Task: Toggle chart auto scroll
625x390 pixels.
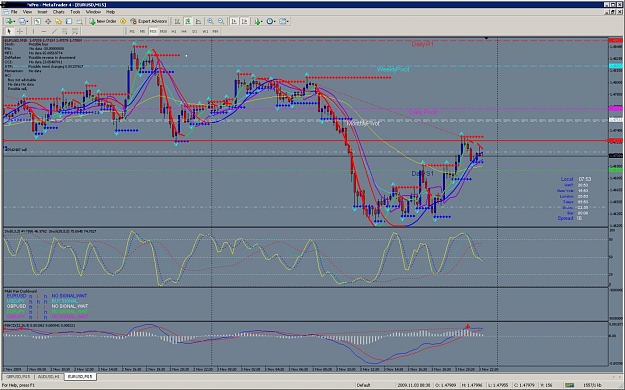Action: tap(234, 21)
